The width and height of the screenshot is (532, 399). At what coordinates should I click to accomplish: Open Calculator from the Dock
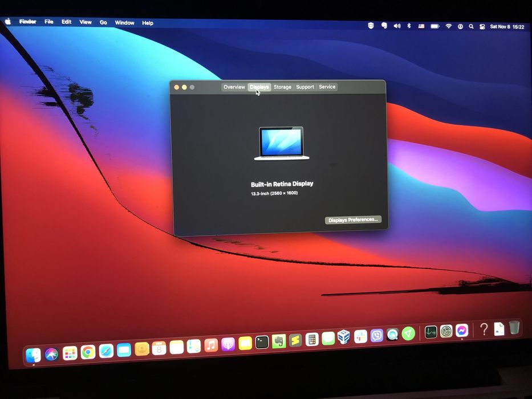pyautogui.click(x=312, y=339)
